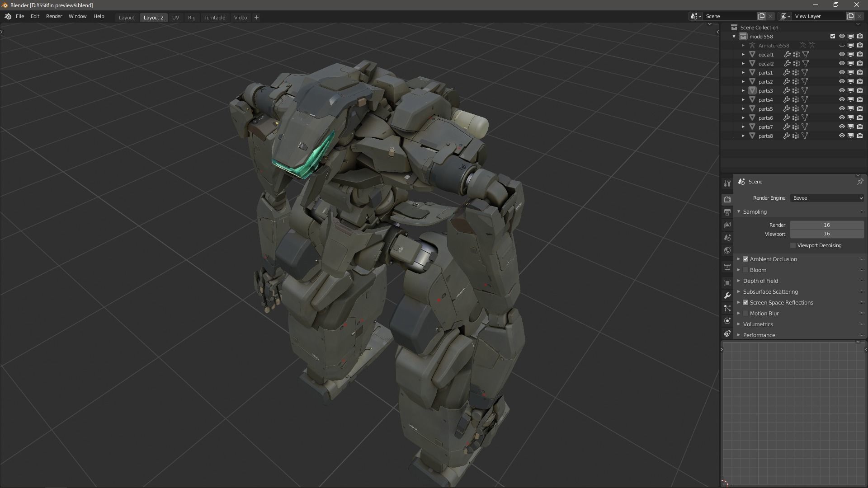The height and width of the screenshot is (488, 868).
Task: Hide decal1 with its eye icon
Action: [x=842, y=54]
